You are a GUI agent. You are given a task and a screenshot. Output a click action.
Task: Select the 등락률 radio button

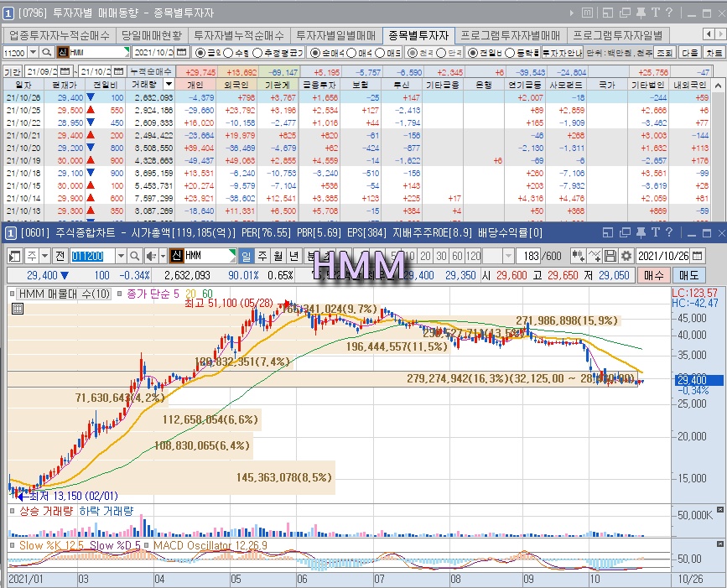(x=510, y=53)
